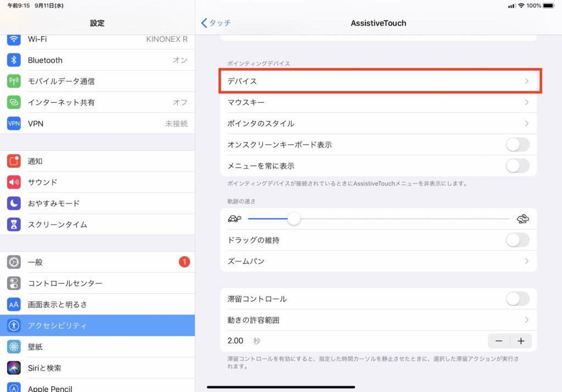
Task: Tap the スクリーンタイム hourglass icon
Action: pyautogui.click(x=14, y=224)
